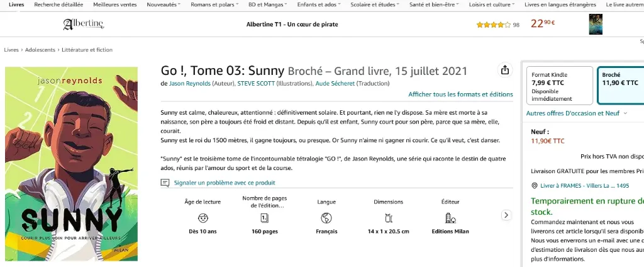
Task: Click Afficher tous les formats et éditions
Action: click(x=460, y=94)
